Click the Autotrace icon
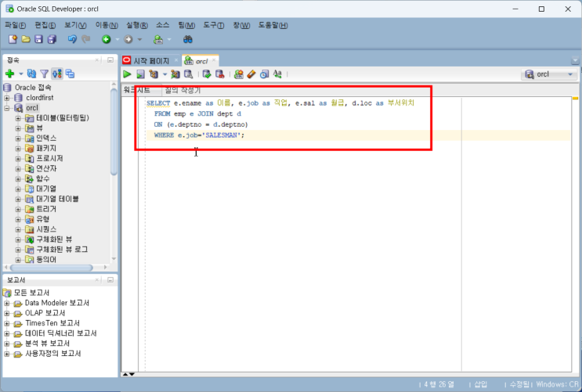582x392 pixels. point(175,74)
